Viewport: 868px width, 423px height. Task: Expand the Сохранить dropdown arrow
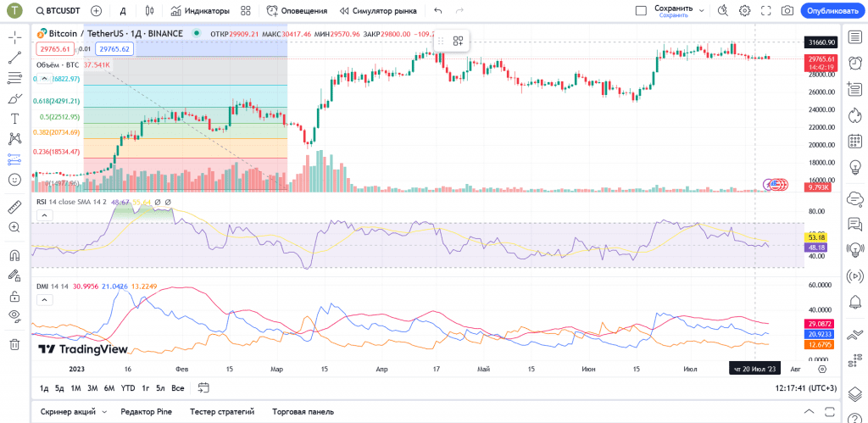pyautogui.click(x=702, y=10)
